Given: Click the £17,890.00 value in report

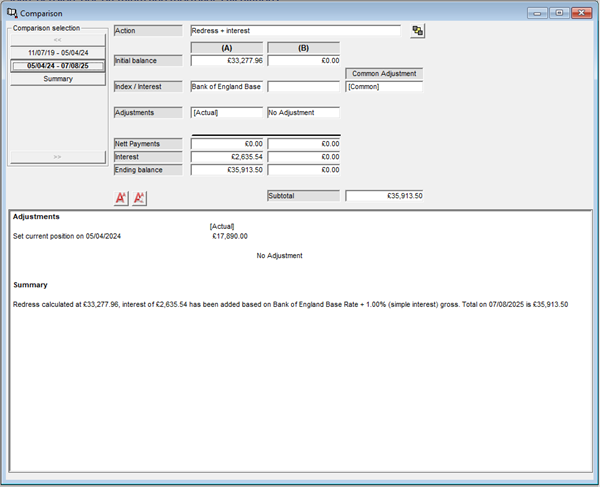Looking at the screenshot, I should coord(230,236).
